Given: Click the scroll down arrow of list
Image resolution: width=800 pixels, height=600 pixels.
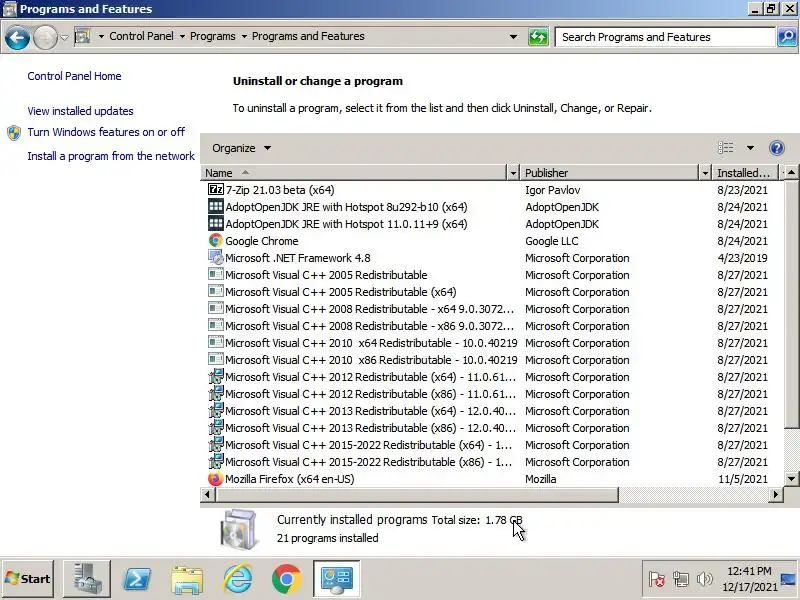Looking at the screenshot, I should pos(791,479).
